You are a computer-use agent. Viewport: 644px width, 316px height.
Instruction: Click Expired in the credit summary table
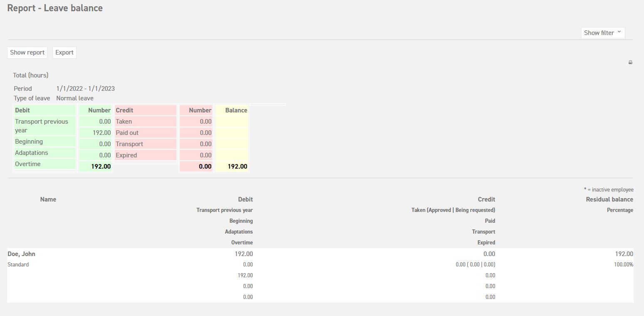(x=126, y=155)
